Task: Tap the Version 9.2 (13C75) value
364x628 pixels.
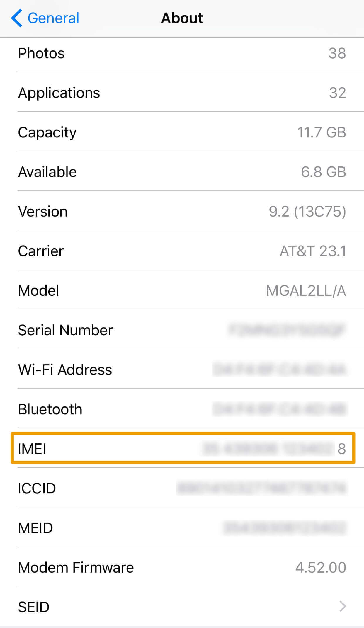Action: click(x=307, y=212)
